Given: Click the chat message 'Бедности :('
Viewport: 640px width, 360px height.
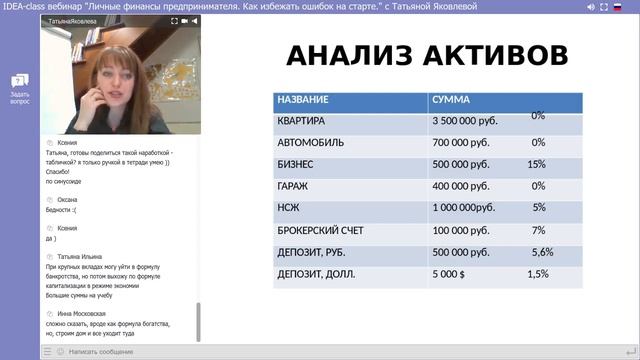Looking at the screenshot, I should (60, 210).
